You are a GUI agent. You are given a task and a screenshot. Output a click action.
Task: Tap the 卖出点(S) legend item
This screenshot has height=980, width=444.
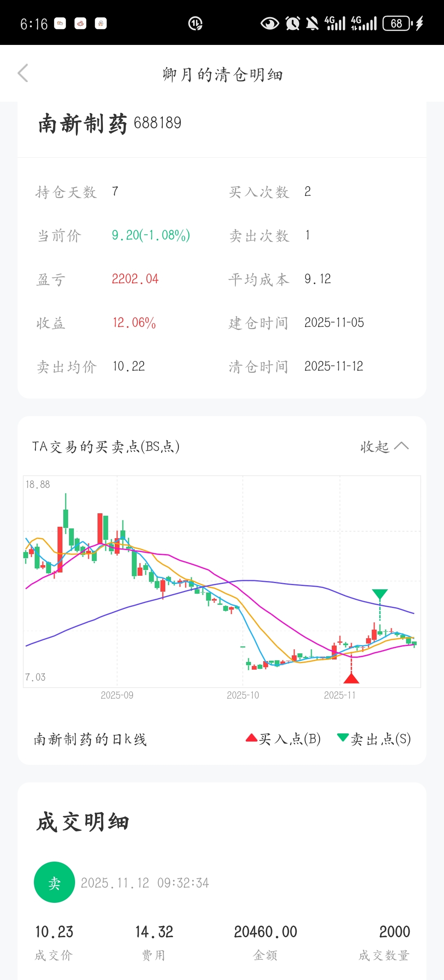[374, 739]
